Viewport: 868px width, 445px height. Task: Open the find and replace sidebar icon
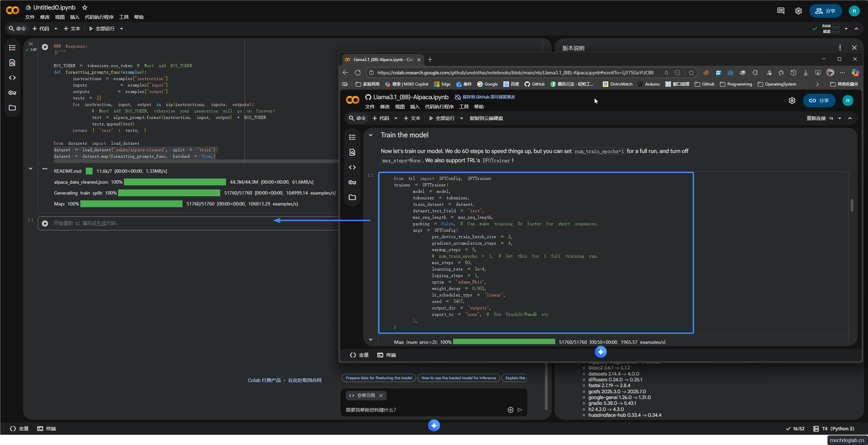tap(12, 63)
